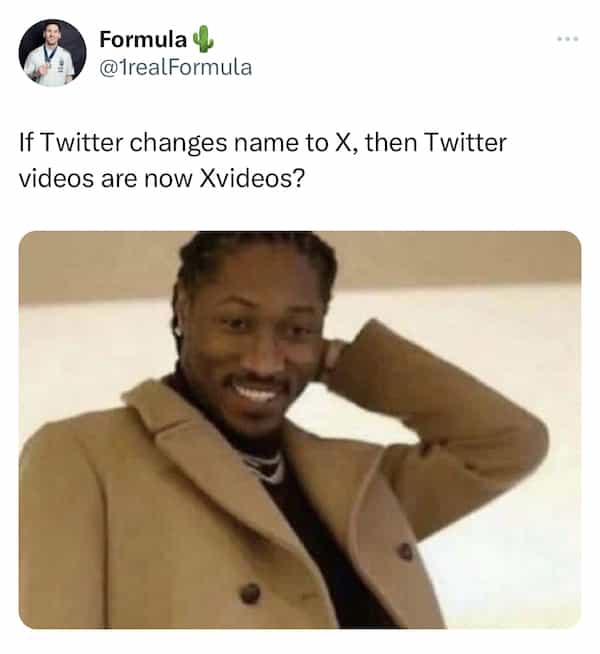This screenshot has width=600, height=654.
Task: Select the word Xvideos? in the tweet
Action: [252, 179]
